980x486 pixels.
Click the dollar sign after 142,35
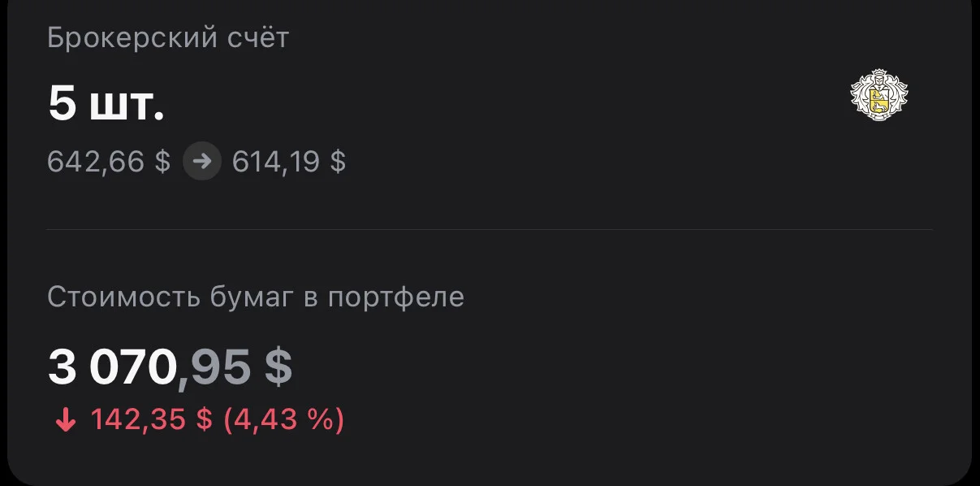pyautogui.click(x=204, y=420)
